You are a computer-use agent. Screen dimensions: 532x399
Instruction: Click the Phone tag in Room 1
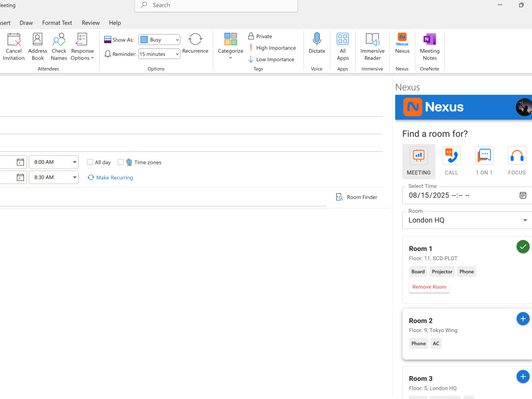tap(467, 272)
